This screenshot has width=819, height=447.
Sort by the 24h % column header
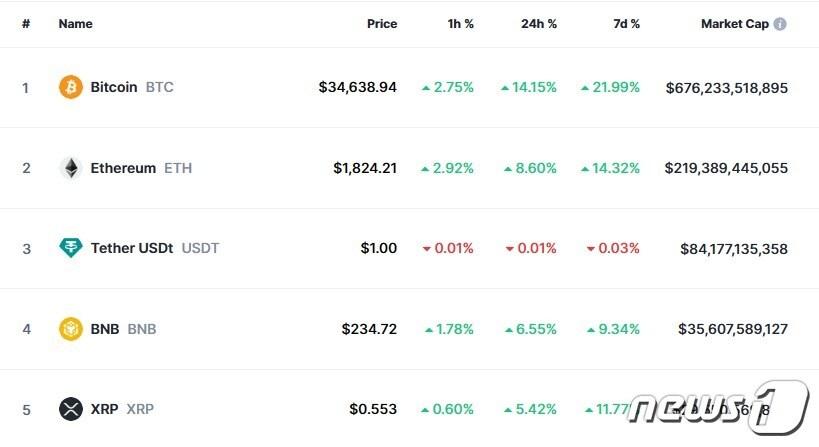(538, 24)
